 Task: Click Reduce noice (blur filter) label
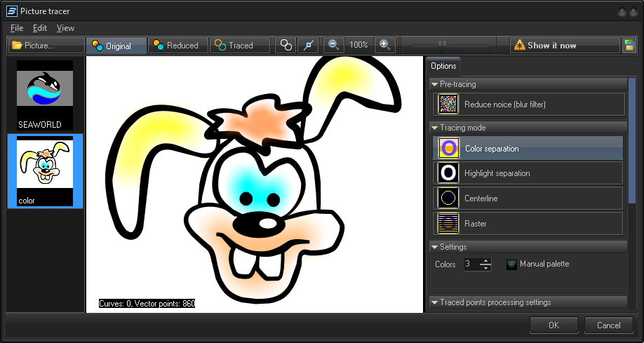click(505, 105)
